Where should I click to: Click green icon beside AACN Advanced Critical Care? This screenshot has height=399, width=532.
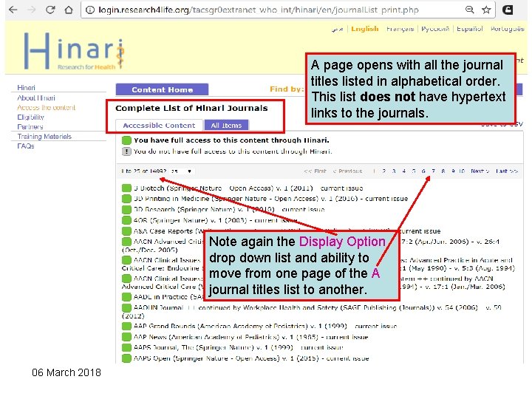126,242
